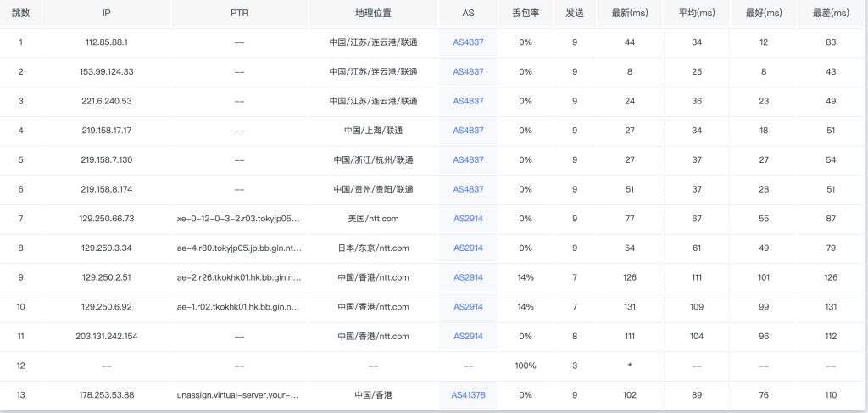Open AS4837 link for 221.6.240.53

pos(468,101)
